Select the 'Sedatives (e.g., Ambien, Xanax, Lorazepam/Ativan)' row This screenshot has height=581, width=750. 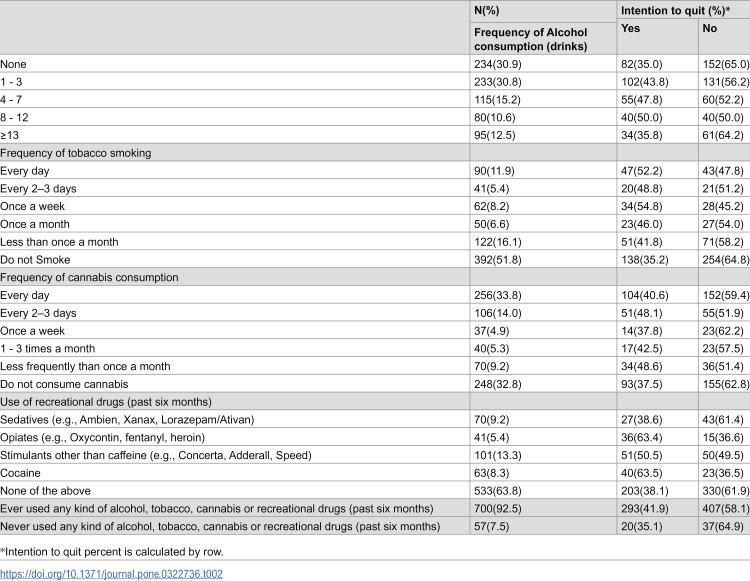coord(375,419)
